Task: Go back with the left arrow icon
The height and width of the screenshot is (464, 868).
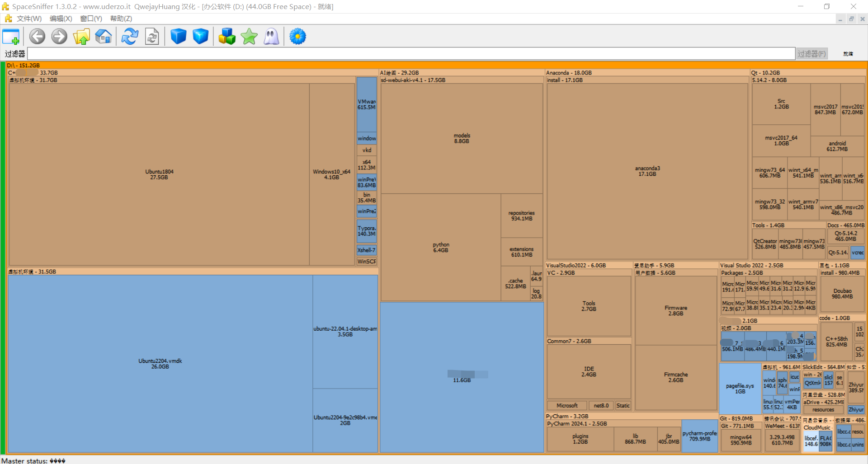Action: click(x=38, y=37)
